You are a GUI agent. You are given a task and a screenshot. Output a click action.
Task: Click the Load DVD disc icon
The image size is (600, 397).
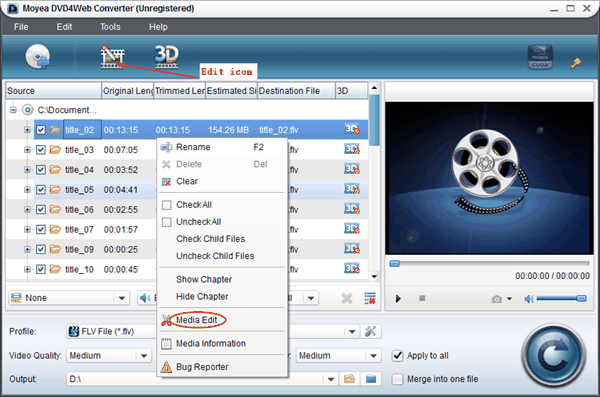(x=38, y=56)
